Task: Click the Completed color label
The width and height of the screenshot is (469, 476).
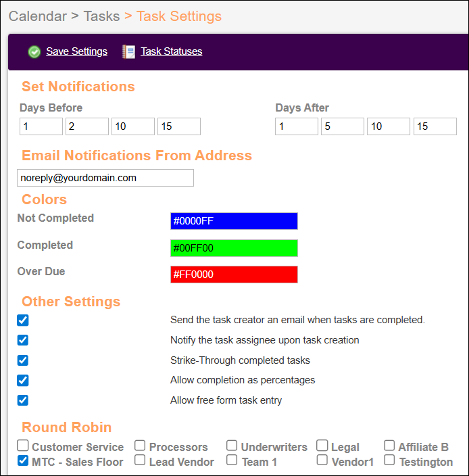Action: tap(45, 245)
